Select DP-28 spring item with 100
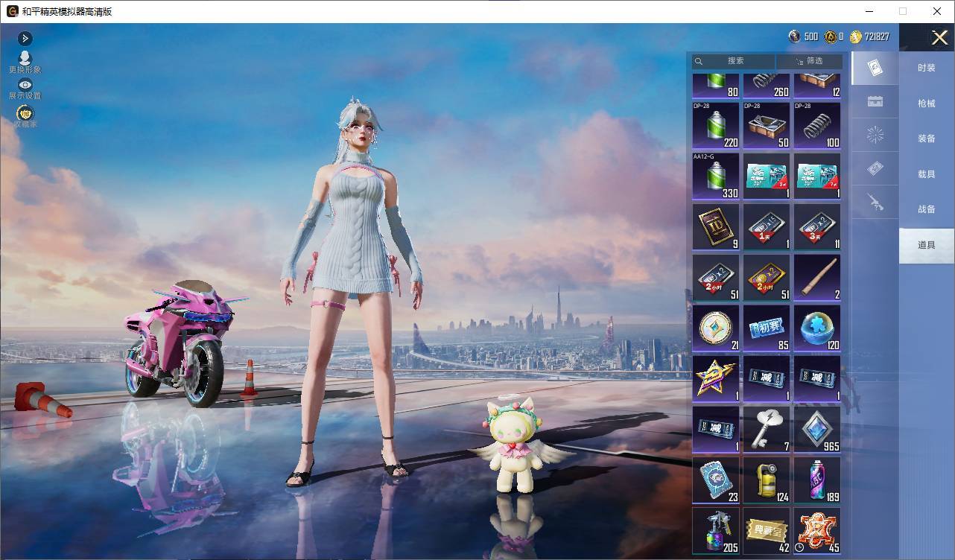 coord(817,125)
